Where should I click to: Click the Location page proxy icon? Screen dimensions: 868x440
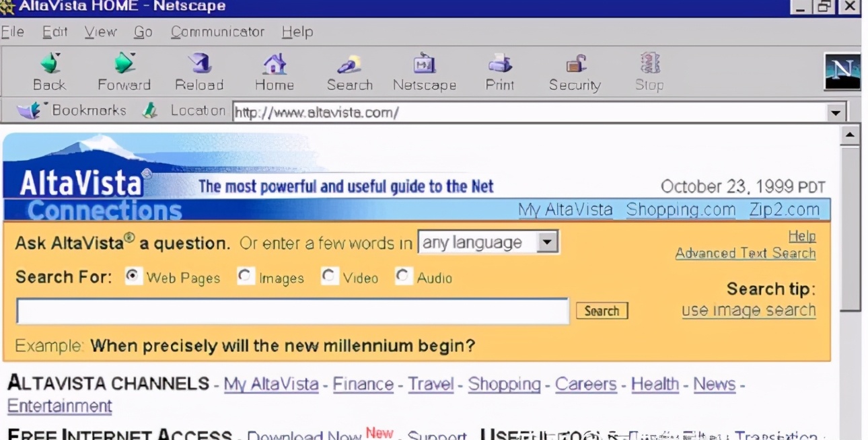(149, 111)
